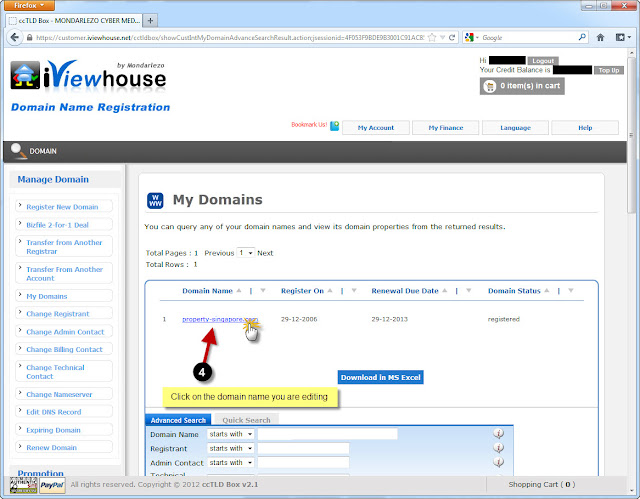Click info icon beside Domain Name field

[498, 433]
